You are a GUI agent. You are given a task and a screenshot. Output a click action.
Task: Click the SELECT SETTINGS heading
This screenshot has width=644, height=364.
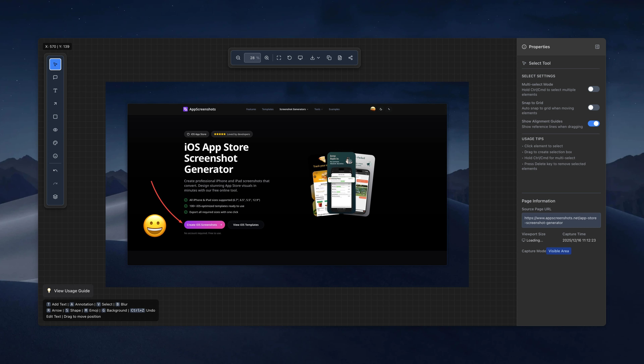click(x=538, y=76)
